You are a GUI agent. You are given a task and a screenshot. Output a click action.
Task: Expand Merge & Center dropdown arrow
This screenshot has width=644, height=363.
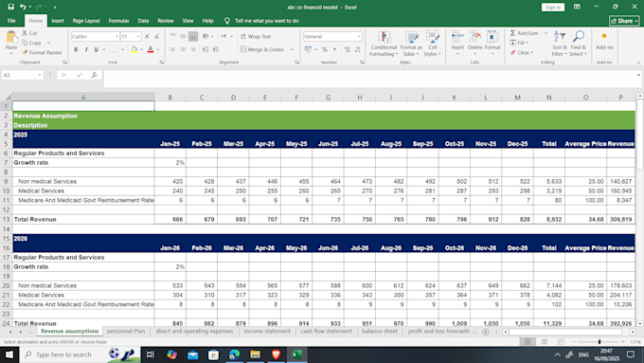coord(292,49)
